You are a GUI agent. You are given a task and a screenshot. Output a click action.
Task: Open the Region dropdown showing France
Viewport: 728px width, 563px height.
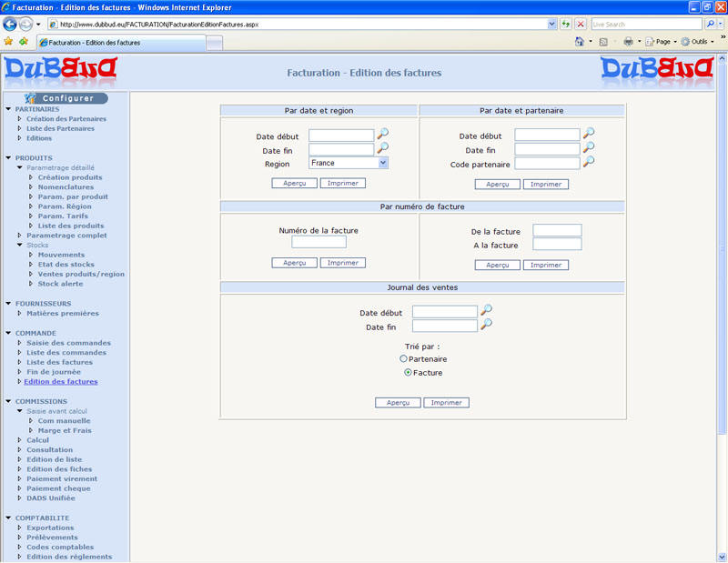pos(383,163)
